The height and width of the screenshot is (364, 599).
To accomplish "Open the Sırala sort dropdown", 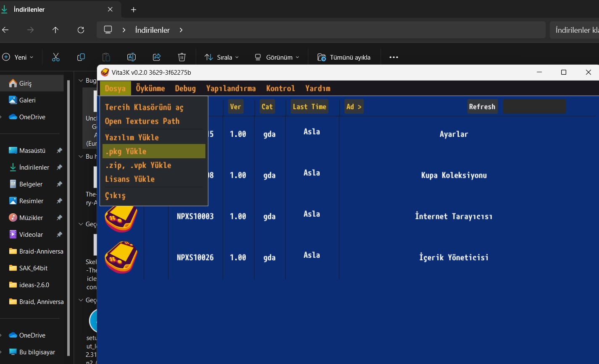I will 221,57.
